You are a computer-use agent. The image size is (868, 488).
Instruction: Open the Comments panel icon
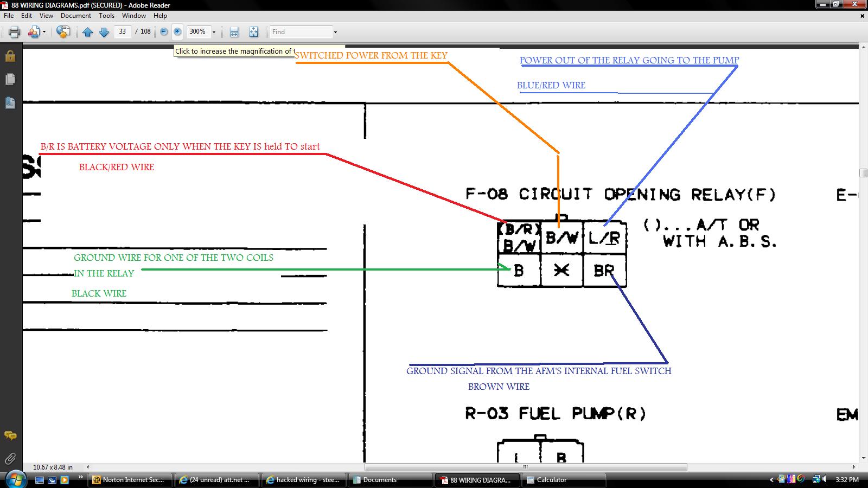[10, 435]
